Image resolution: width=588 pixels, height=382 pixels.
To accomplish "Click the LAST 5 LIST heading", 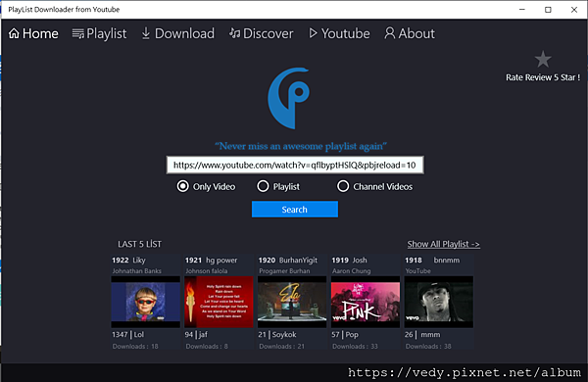I will pyautogui.click(x=139, y=244).
